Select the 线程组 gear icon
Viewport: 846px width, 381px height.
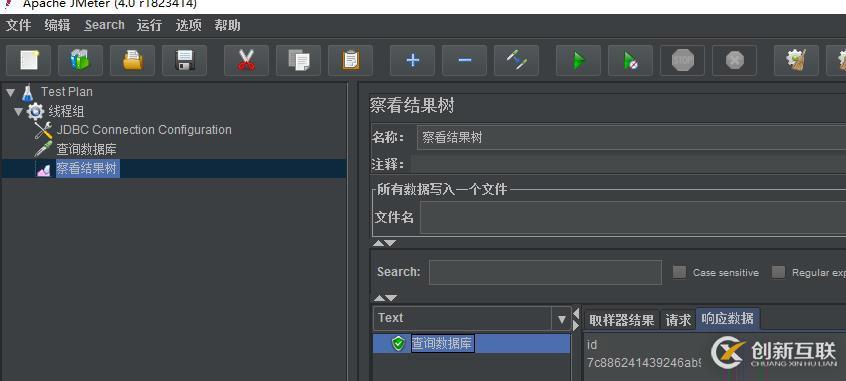(36, 112)
